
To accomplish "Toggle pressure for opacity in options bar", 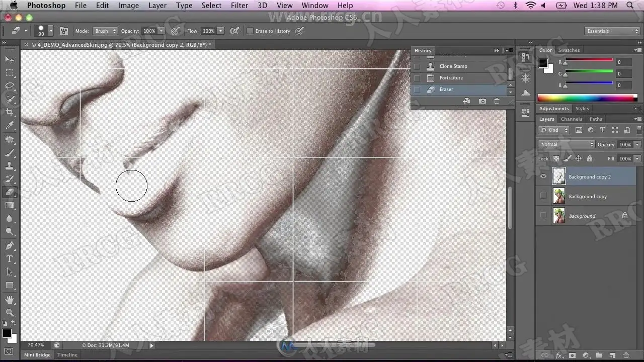I will 175,31.
